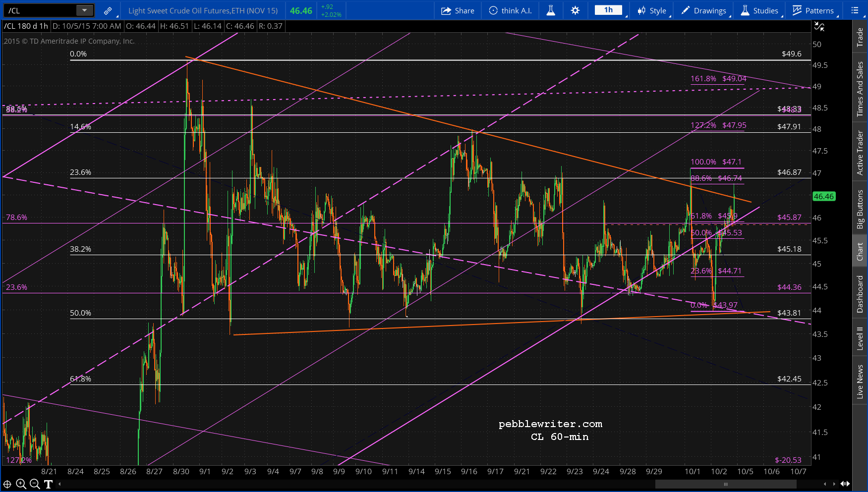
Task: Click the 1h timeframe button
Action: coord(608,10)
